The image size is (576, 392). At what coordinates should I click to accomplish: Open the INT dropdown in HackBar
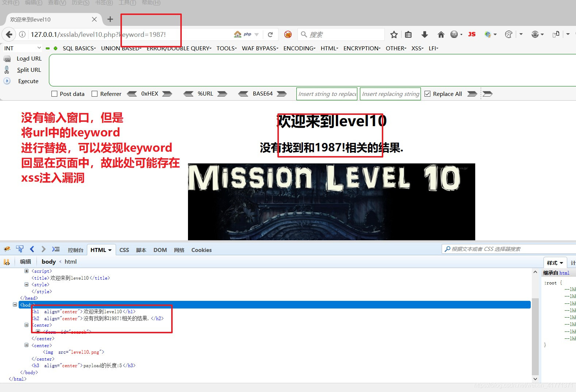[x=23, y=48]
